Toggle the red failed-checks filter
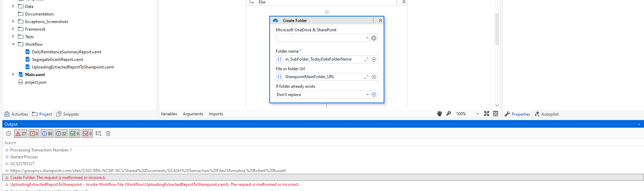This screenshot has width=644, height=191. pos(87,134)
